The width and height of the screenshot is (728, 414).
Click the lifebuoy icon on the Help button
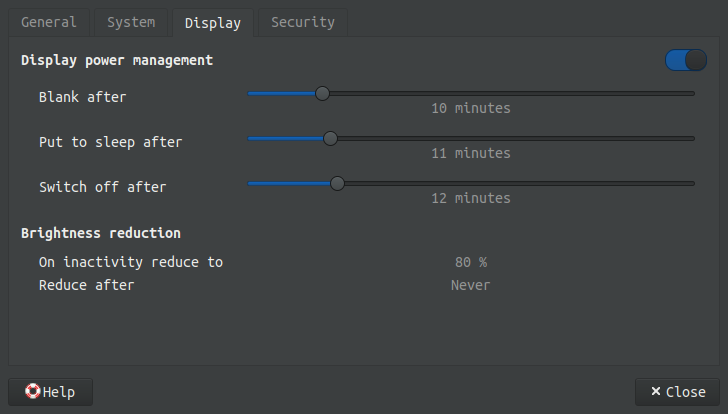coord(32,392)
